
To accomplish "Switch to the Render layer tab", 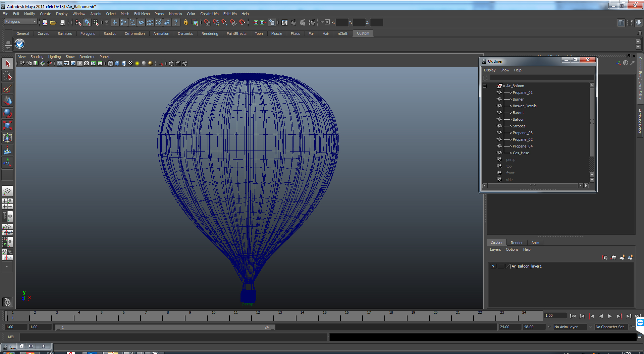I will [517, 243].
